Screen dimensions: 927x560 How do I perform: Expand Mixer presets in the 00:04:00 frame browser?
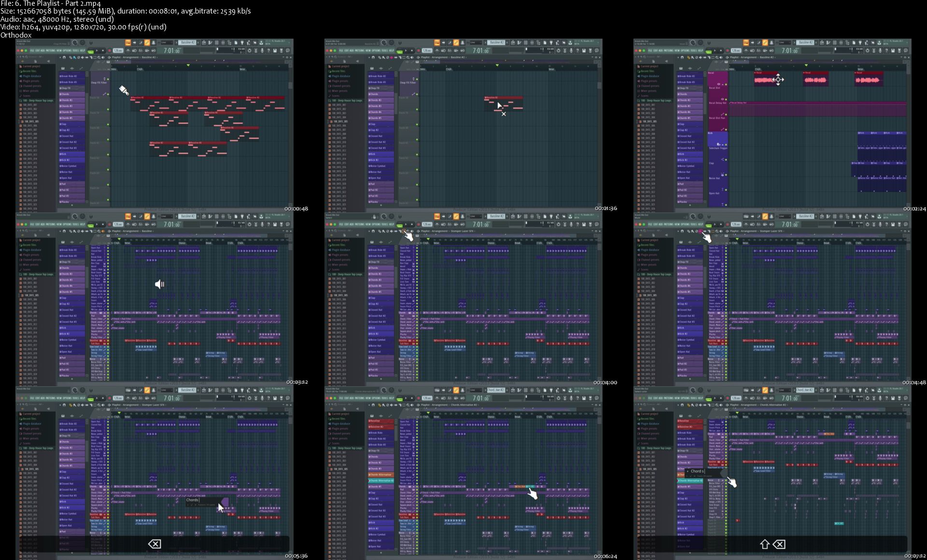click(338, 265)
